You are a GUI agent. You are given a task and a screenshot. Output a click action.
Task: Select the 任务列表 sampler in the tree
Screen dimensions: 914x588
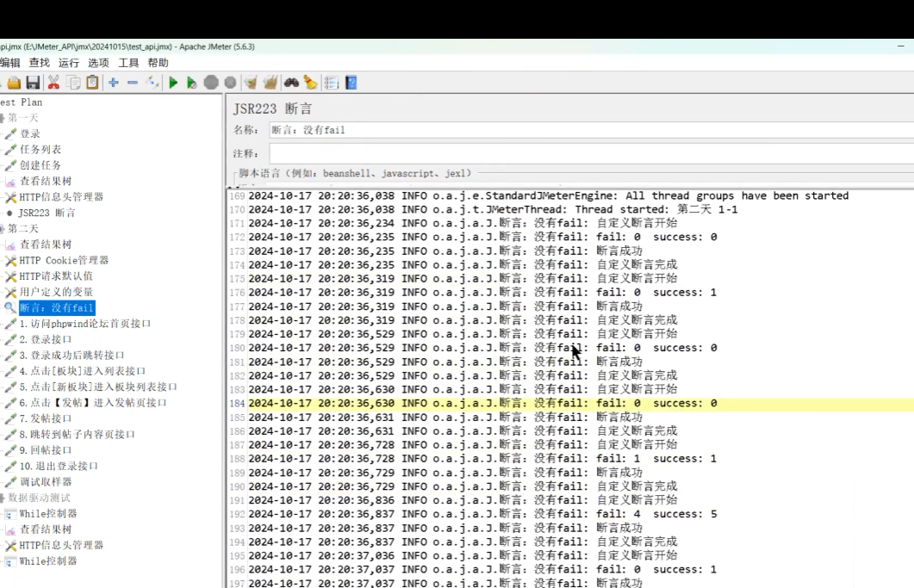[x=40, y=150]
